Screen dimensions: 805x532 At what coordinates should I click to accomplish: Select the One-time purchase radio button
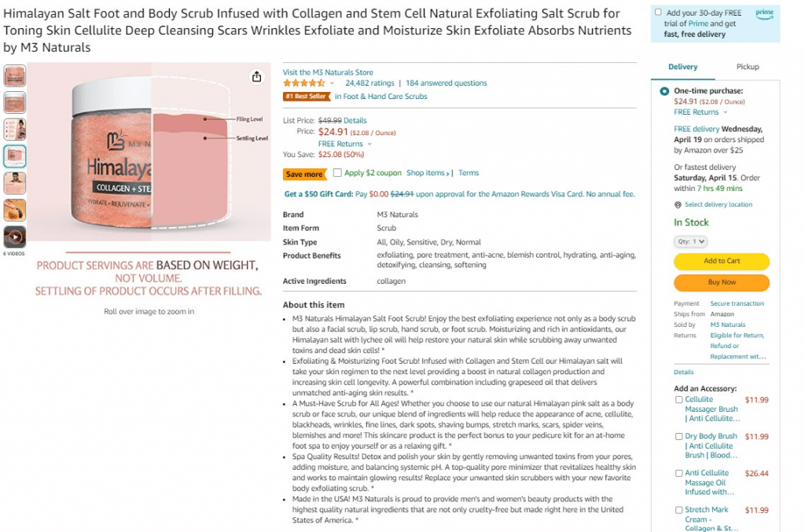(665, 91)
